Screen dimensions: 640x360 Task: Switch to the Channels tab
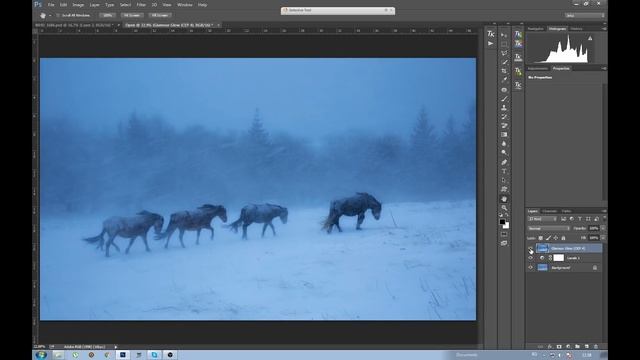point(549,211)
